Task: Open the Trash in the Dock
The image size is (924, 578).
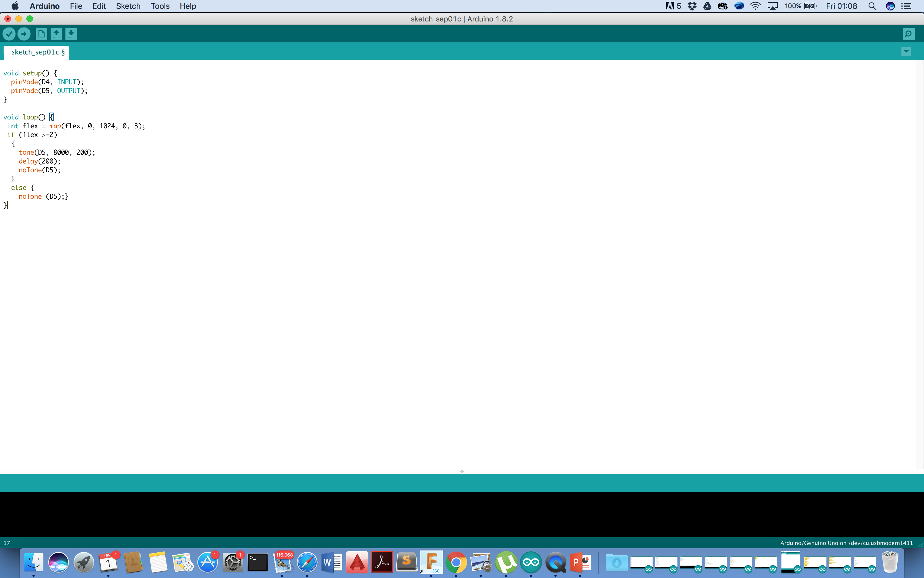Action: click(x=890, y=562)
